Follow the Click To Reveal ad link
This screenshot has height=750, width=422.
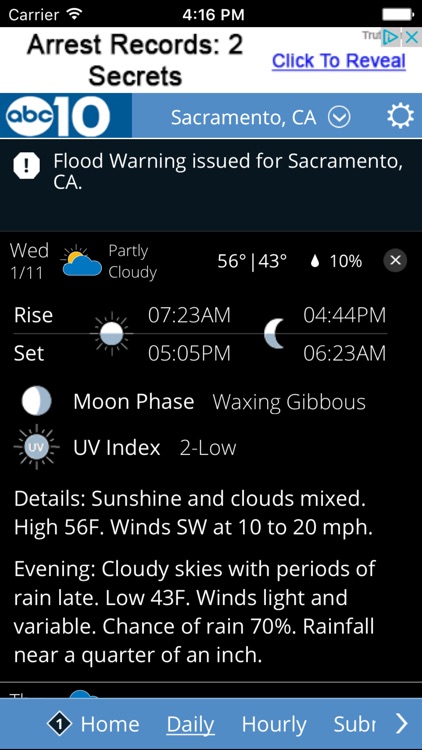pyautogui.click(x=339, y=61)
